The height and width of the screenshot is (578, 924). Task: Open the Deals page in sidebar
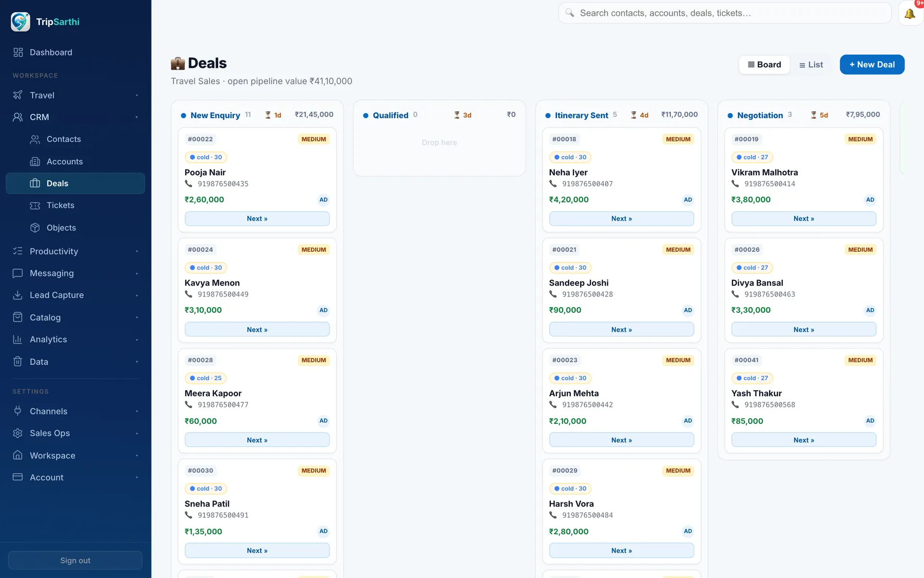[75, 183]
